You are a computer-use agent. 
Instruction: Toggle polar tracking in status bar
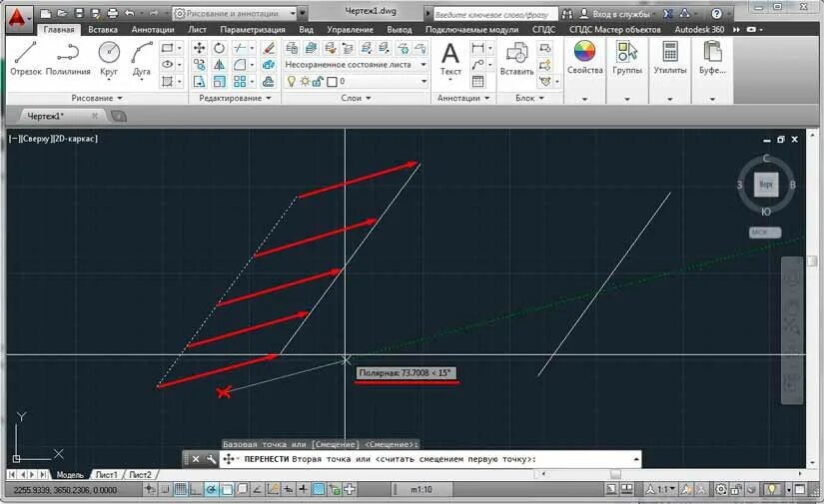[x=212, y=490]
